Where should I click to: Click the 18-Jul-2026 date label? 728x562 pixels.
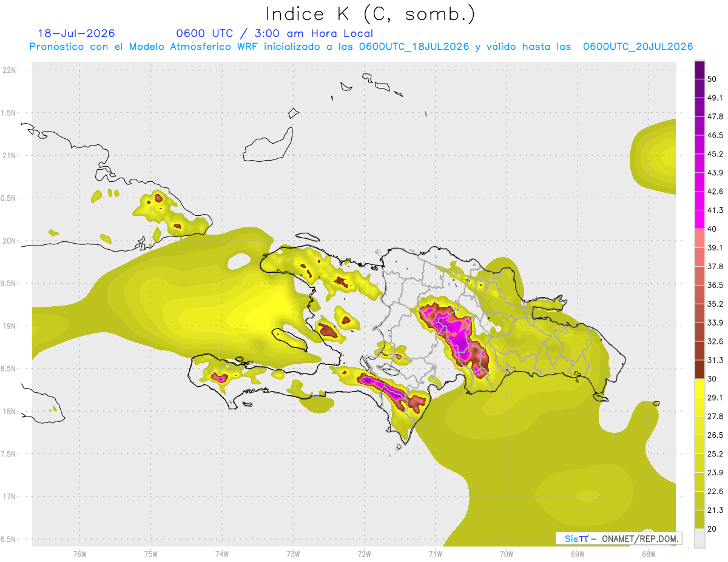[76, 33]
